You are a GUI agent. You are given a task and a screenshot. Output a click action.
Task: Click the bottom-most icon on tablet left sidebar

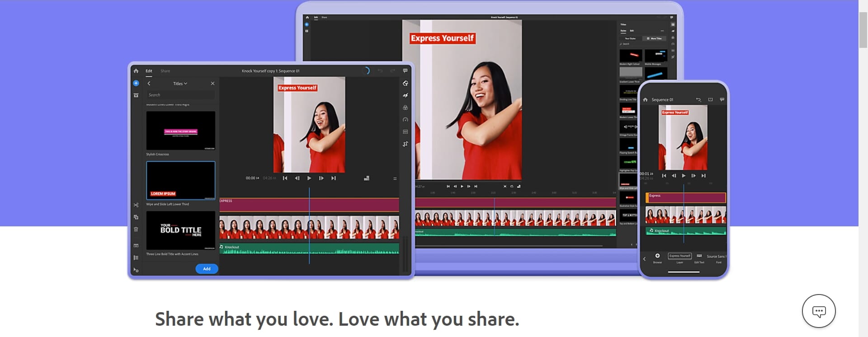pos(136,270)
